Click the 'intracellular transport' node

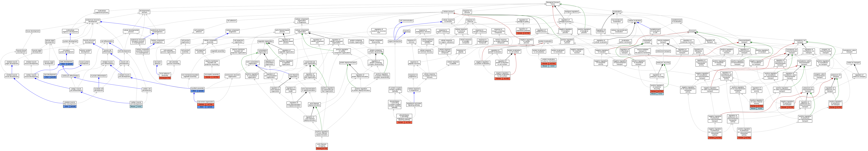(x=647, y=41)
